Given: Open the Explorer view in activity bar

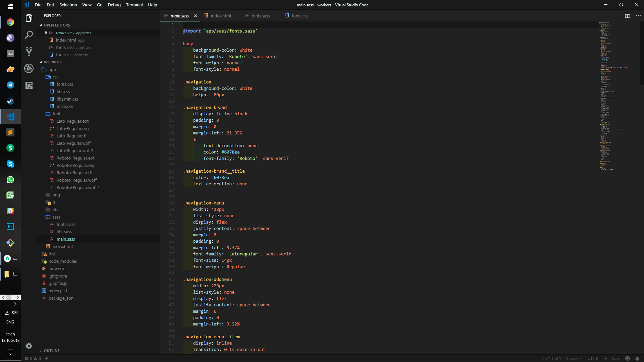Looking at the screenshot, I should point(29,18).
